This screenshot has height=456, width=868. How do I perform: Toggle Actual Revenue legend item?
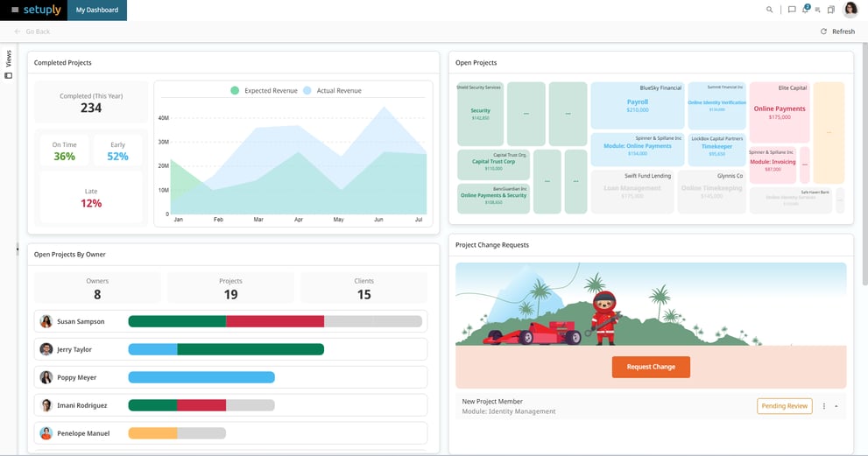click(307, 90)
